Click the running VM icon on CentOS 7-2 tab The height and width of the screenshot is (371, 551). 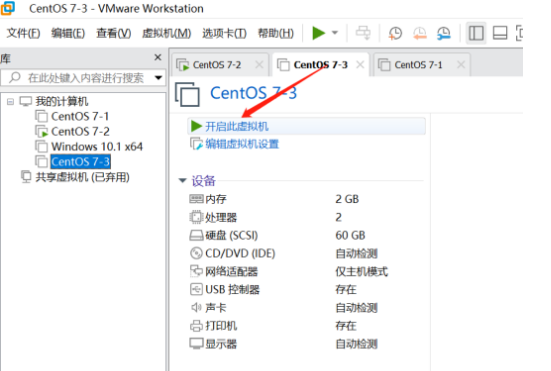(x=182, y=65)
